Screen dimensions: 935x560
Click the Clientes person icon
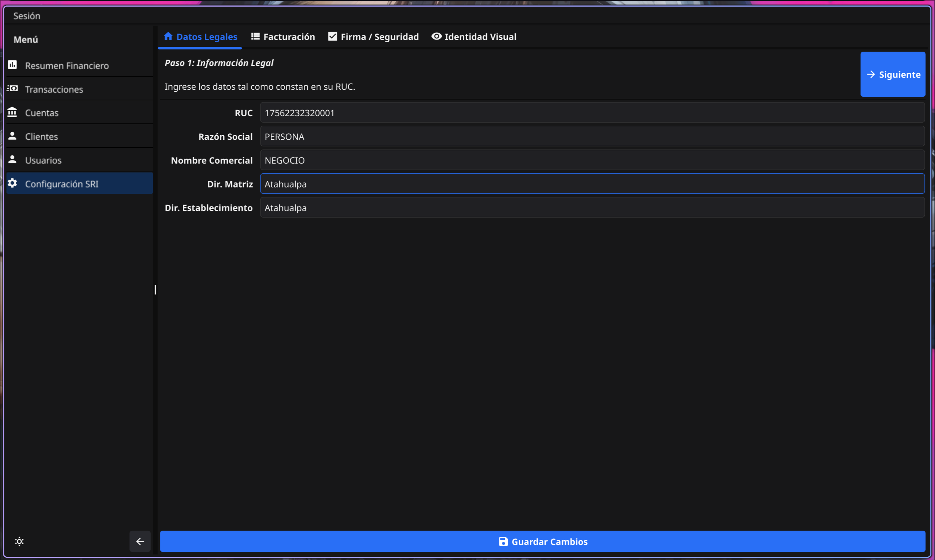(x=12, y=136)
